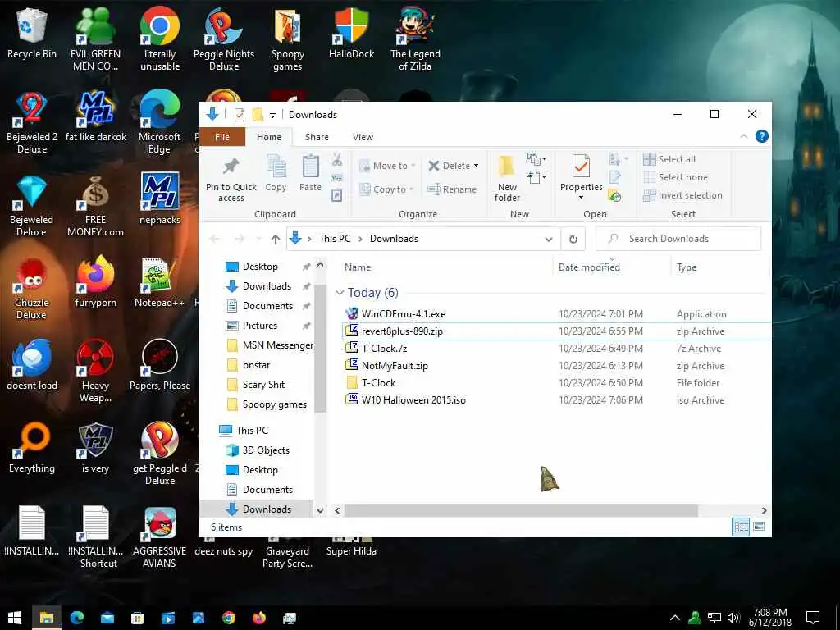Click the Rename button in Organize group
Screen dimensions: 840x630
pyautogui.click(x=452, y=189)
